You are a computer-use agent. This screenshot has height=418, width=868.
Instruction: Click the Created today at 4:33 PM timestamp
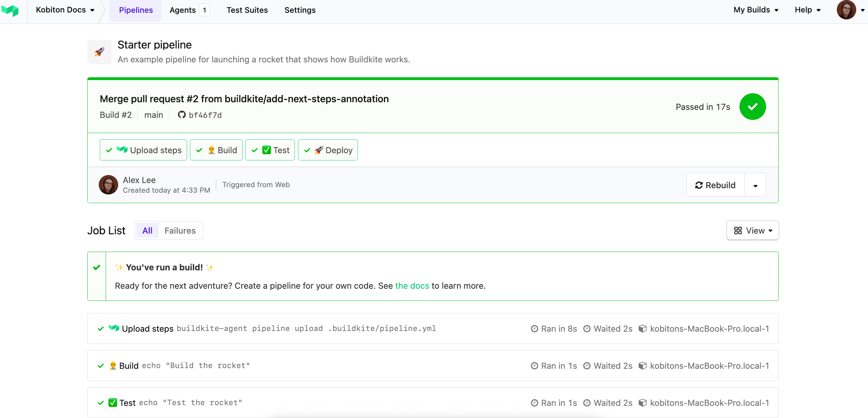tap(167, 190)
